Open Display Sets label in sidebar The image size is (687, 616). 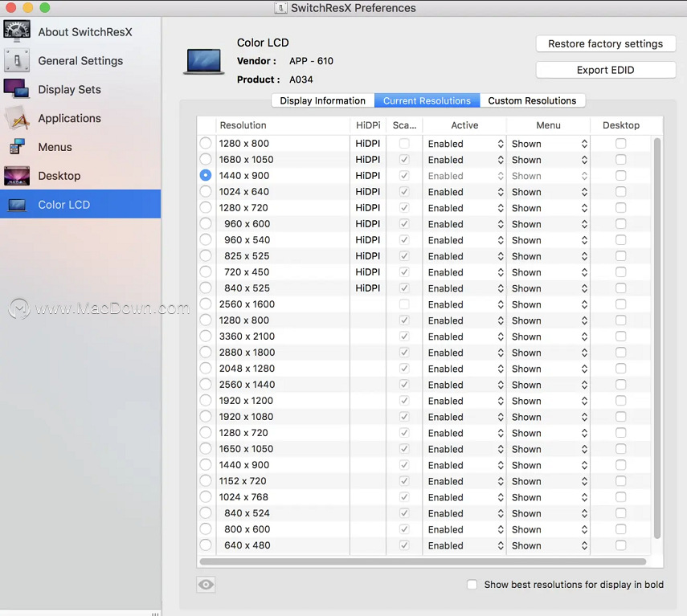(70, 90)
